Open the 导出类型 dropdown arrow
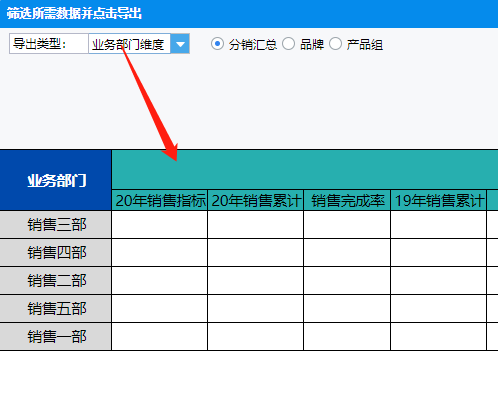Image resolution: width=498 pixels, height=407 pixels. tap(180, 44)
